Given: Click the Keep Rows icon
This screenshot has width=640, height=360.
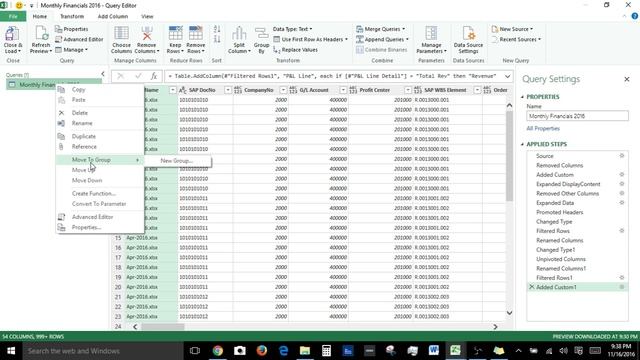Looking at the screenshot, I should click(x=176, y=33).
